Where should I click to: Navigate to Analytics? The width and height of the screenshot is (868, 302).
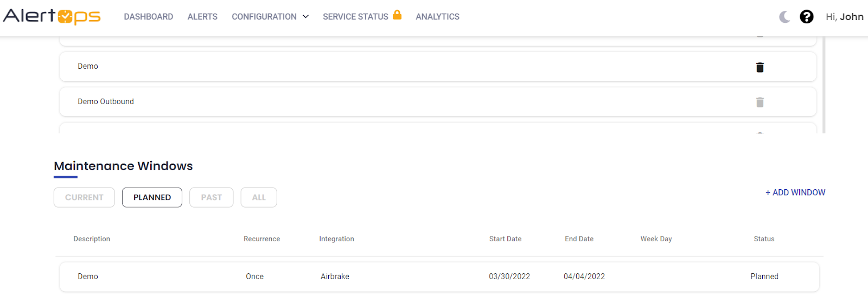click(437, 17)
